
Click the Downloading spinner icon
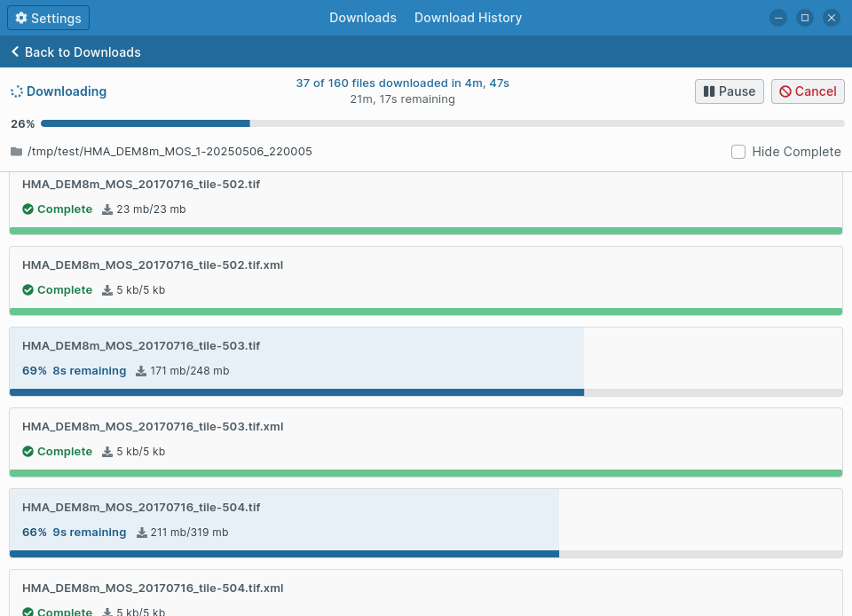pyautogui.click(x=16, y=91)
